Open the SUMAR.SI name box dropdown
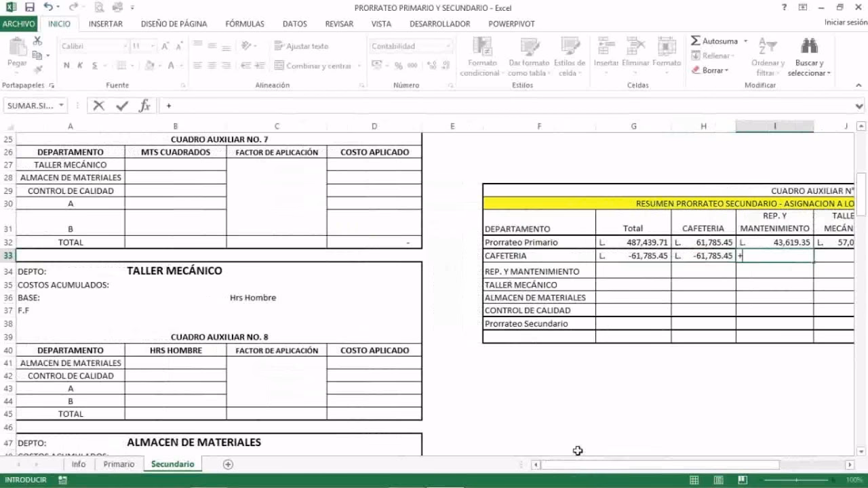 pos(61,106)
